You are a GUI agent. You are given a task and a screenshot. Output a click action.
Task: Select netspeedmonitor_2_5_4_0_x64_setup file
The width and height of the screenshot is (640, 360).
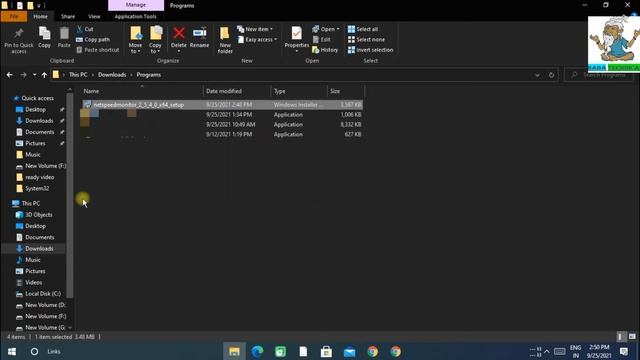tap(222, 105)
